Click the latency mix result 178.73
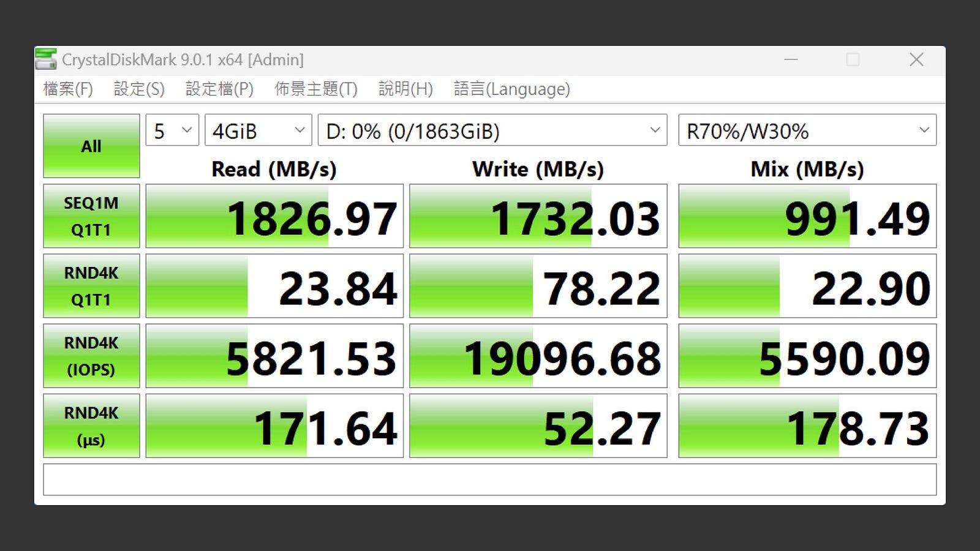 [807, 425]
